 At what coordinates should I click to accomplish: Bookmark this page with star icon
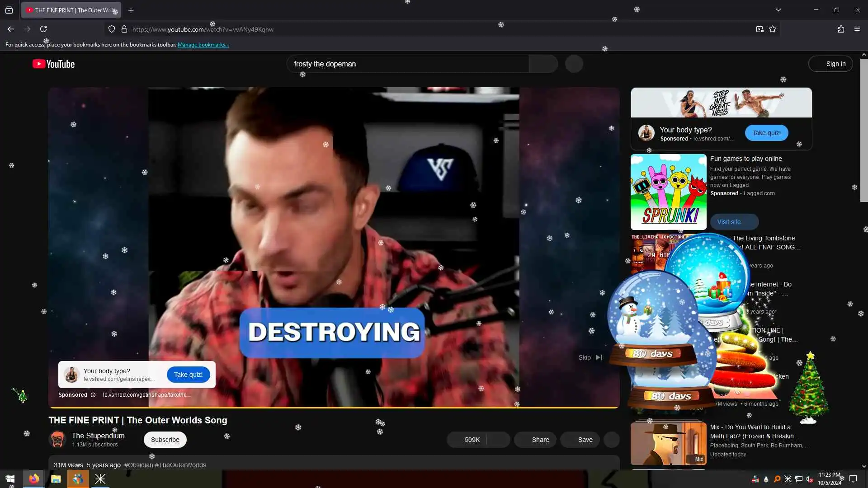tap(773, 29)
